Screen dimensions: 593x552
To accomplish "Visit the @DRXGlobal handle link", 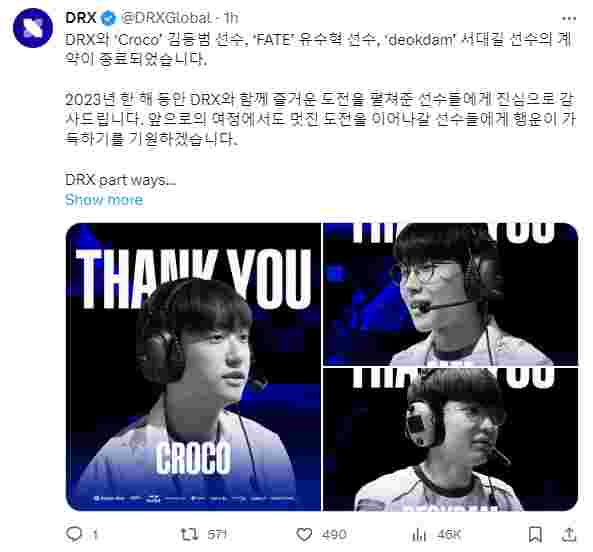I will [x=165, y=18].
